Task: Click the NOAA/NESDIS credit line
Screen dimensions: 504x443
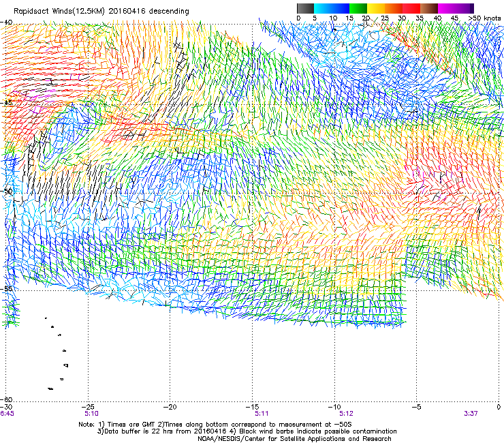Action: (294, 439)
